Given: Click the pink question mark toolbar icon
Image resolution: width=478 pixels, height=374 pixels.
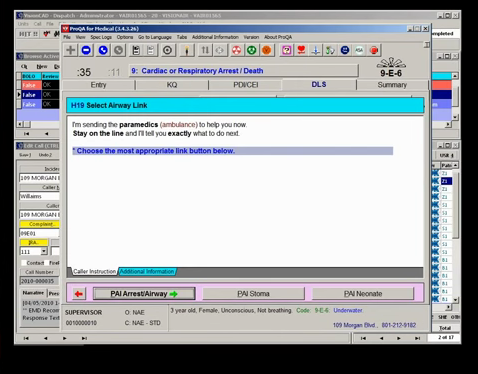Looking at the screenshot, I should [287, 50].
